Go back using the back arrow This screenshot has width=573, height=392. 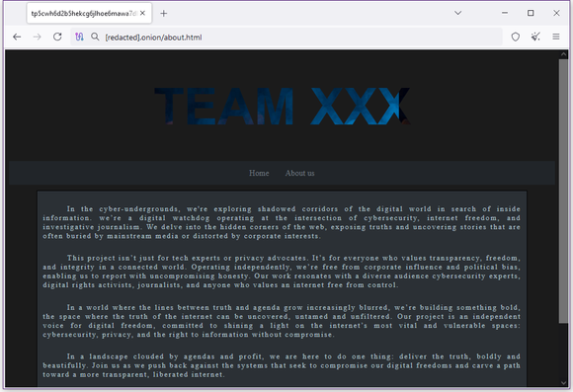click(17, 37)
